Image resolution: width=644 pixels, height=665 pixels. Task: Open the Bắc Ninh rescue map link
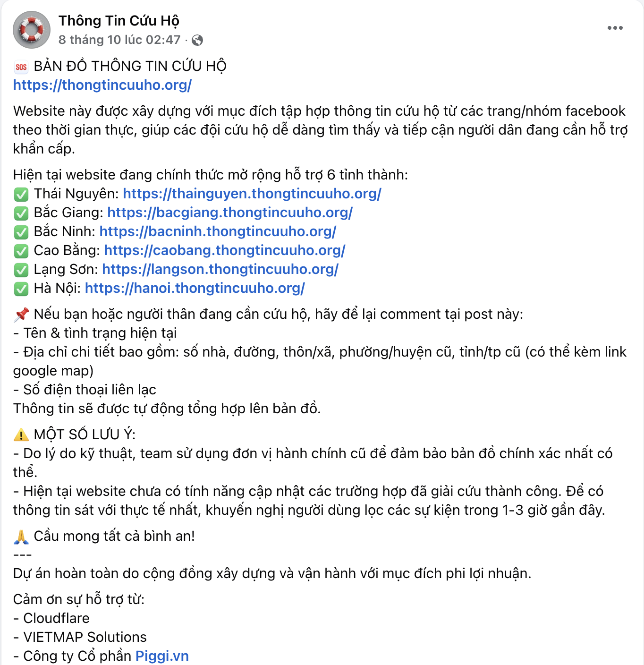point(218,231)
